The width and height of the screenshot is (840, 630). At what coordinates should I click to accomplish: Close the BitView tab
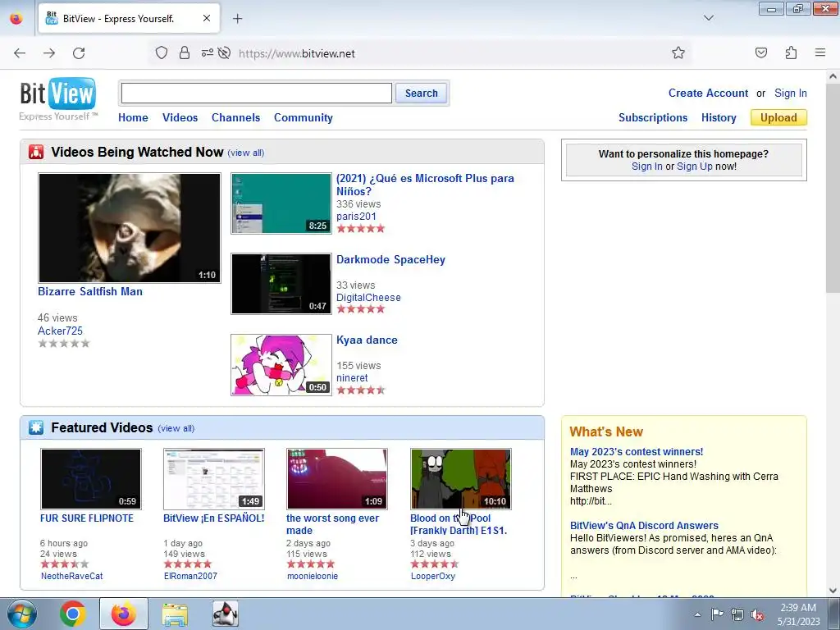click(x=207, y=18)
